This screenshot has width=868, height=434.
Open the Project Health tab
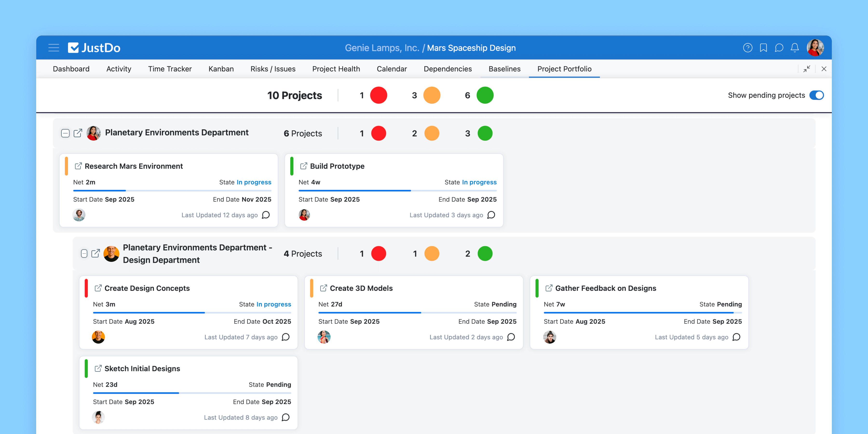coord(336,69)
